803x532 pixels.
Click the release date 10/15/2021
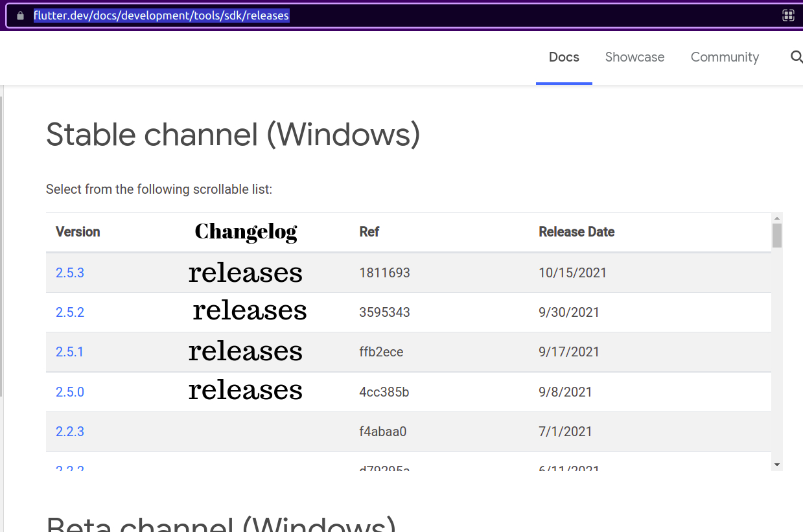[x=573, y=273]
